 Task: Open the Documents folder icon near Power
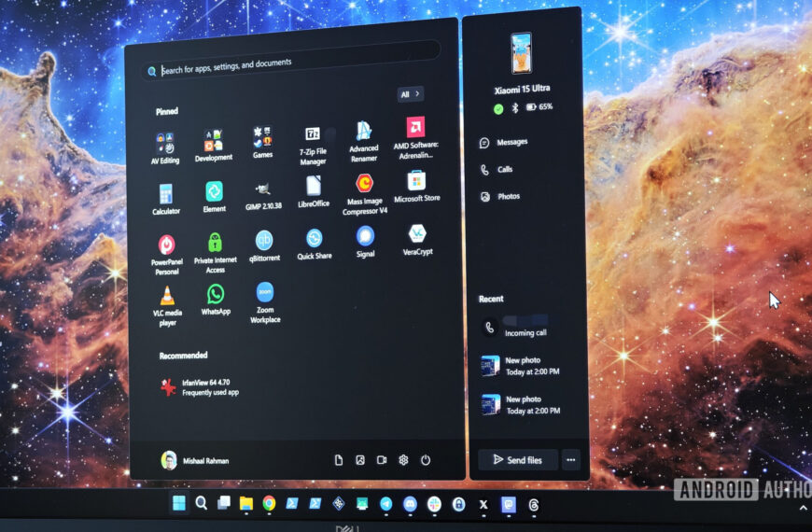(x=339, y=460)
